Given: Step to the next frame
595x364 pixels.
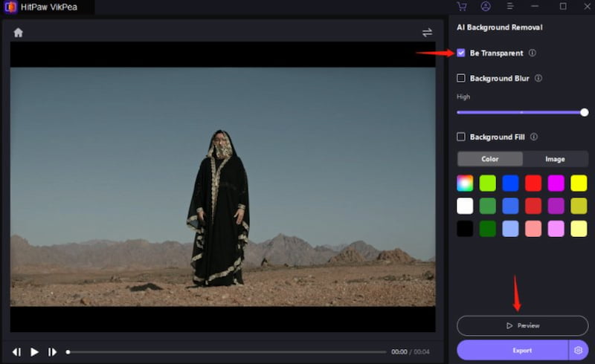Looking at the screenshot, I should [52, 351].
